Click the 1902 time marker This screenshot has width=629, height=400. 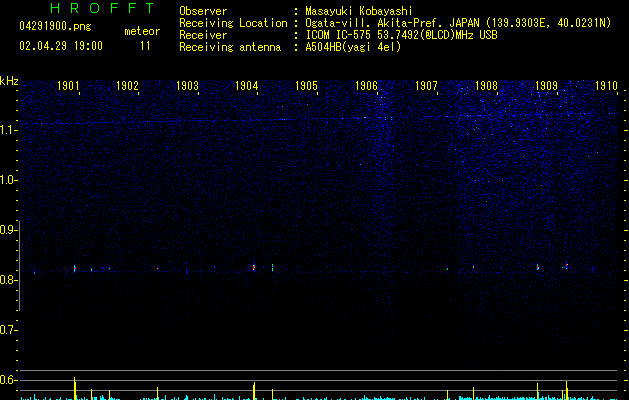pos(127,85)
